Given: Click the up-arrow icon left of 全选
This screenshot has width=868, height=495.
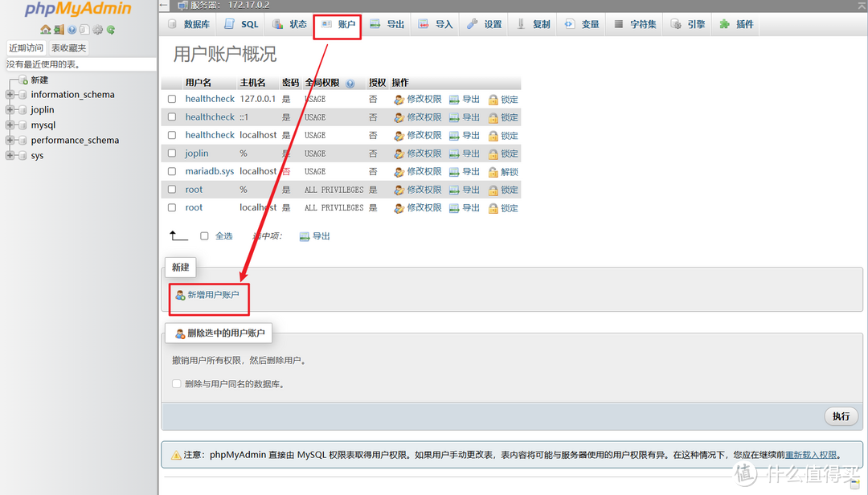Looking at the screenshot, I should tap(178, 236).
